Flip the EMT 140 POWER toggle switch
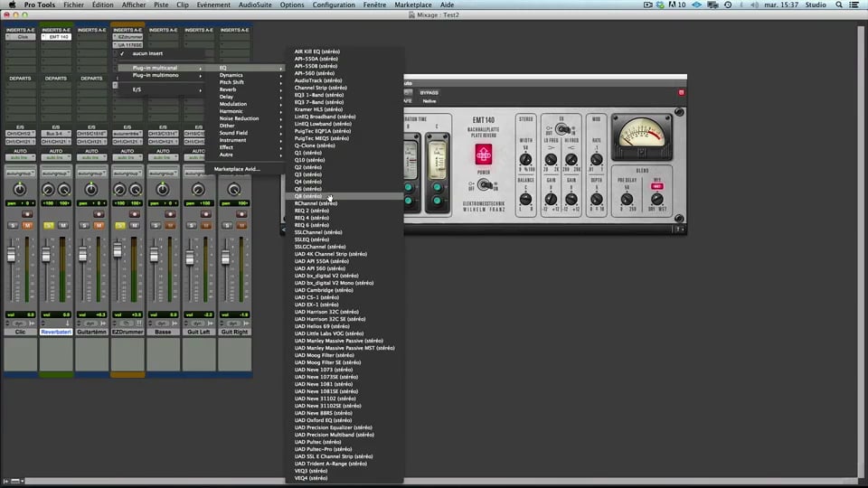 coord(485,184)
